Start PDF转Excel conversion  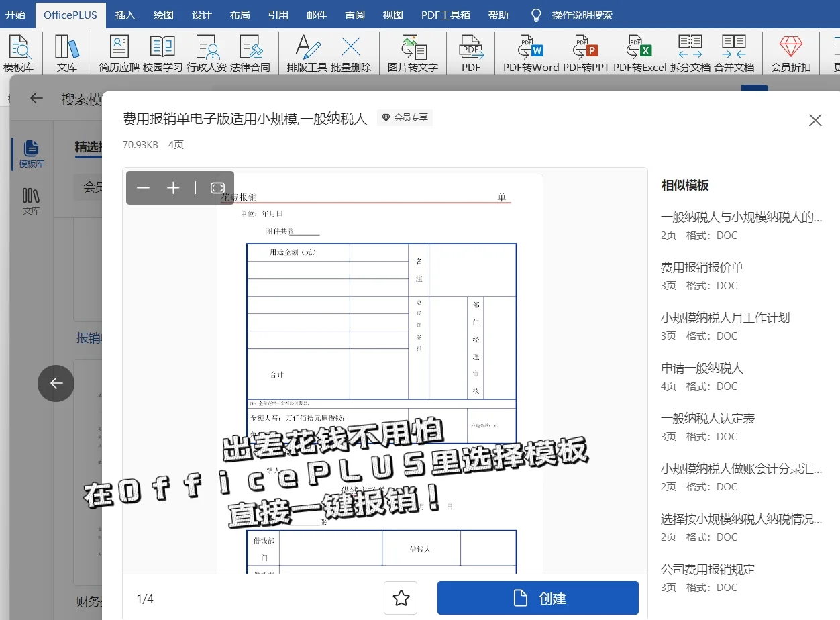(x=640, y=53)
